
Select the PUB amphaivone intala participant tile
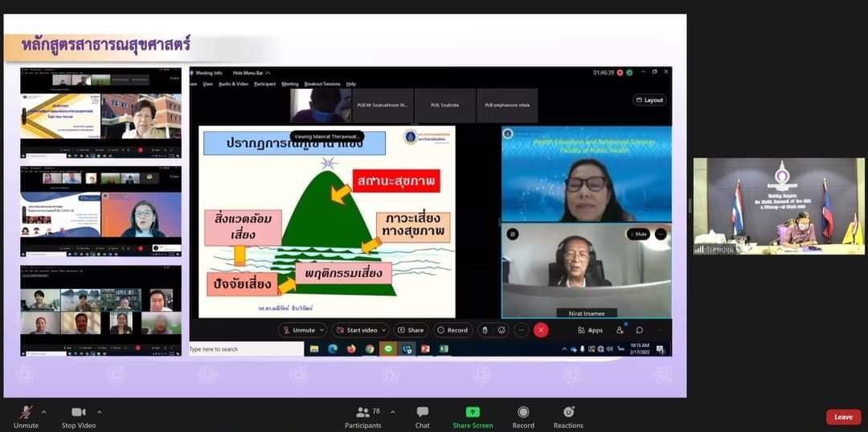click(507, 105)
